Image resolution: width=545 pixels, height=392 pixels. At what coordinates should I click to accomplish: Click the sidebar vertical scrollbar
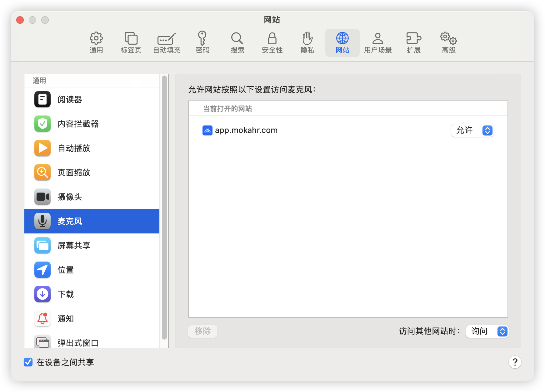point(164,208)
